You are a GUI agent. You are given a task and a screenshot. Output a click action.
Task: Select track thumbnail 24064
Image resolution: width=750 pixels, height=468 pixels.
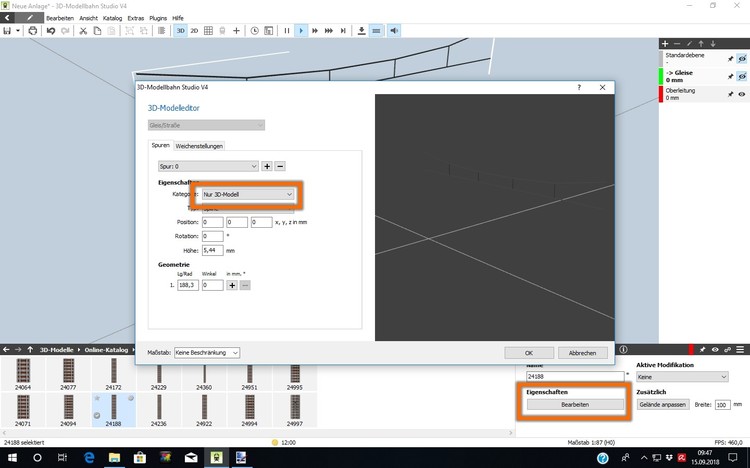23,374
